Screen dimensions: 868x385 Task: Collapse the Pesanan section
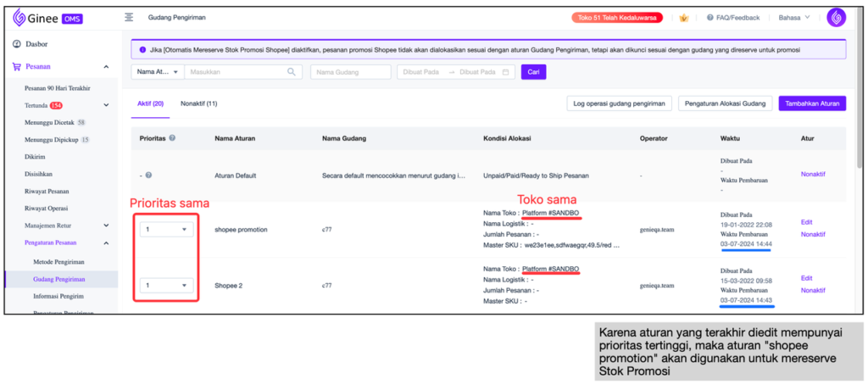coord(106,66)
